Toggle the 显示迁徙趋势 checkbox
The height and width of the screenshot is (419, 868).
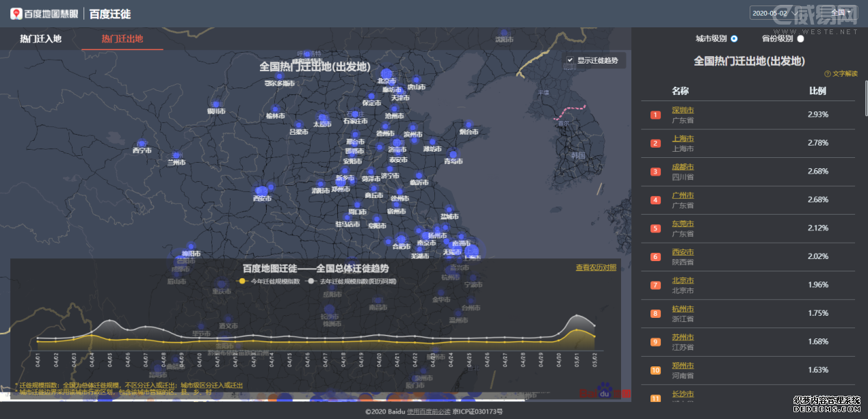pos(570,60)
